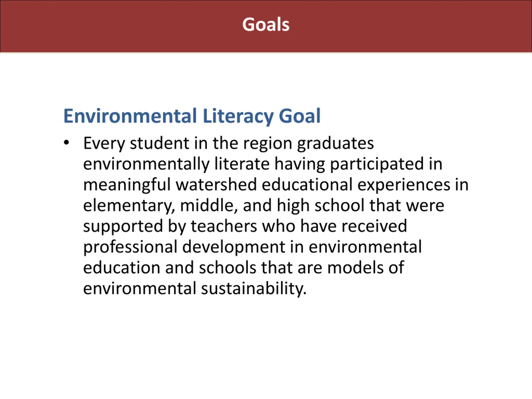Click the word "graduates"
532x399 pixels.
335,144
